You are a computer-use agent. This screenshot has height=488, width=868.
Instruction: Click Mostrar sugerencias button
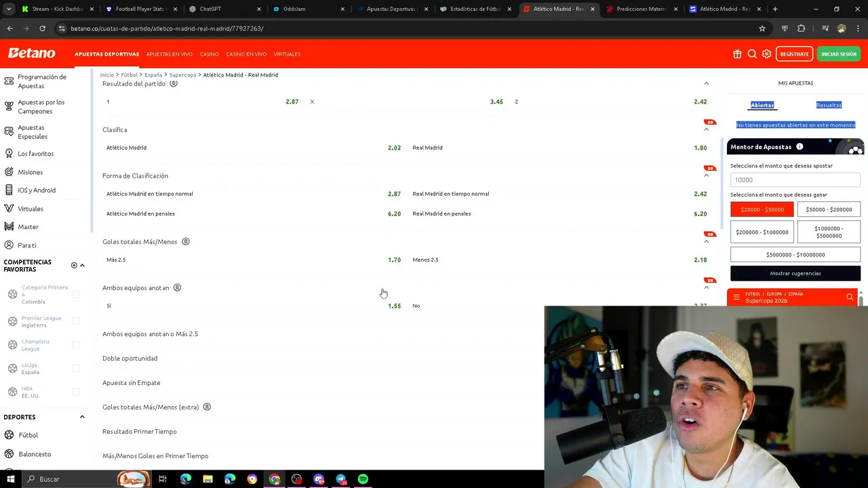(795, 273)
